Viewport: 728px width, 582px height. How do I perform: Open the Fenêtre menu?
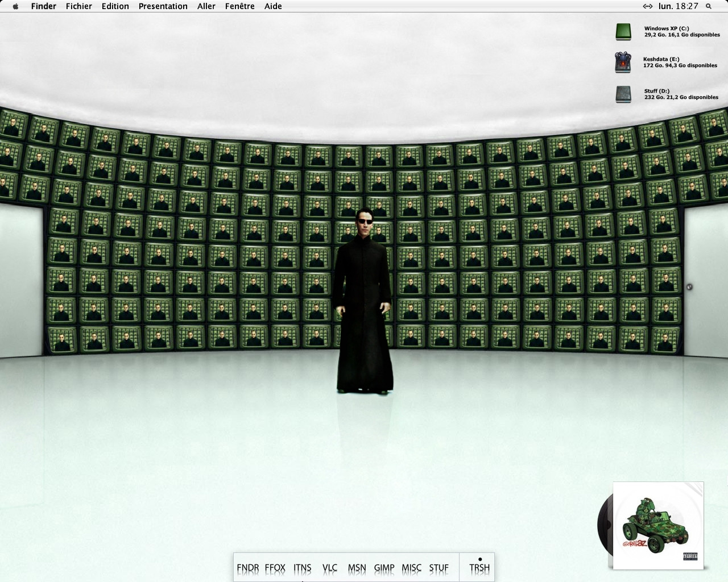click(x=240, y=6)
